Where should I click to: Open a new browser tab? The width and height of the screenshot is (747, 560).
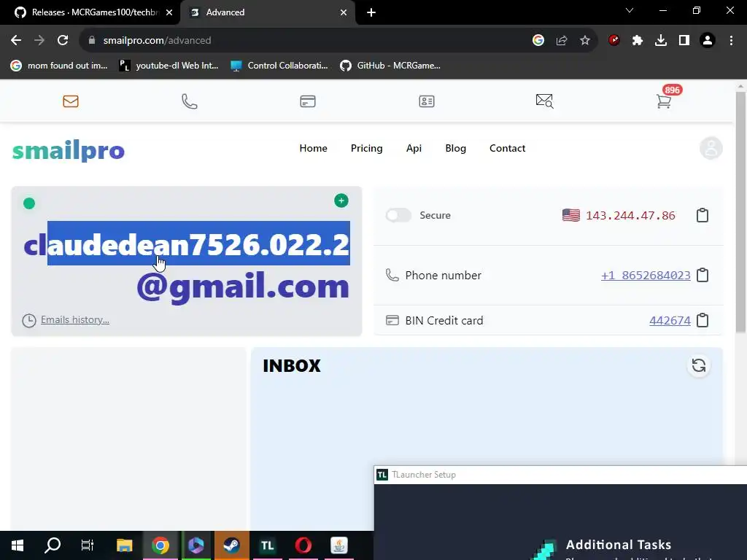click(371, 12)
